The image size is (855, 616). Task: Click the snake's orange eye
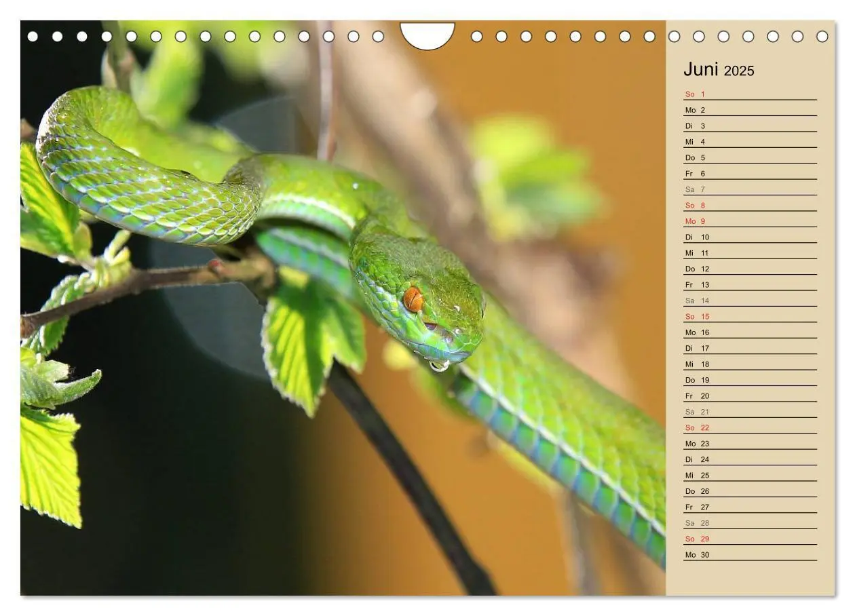413,299
